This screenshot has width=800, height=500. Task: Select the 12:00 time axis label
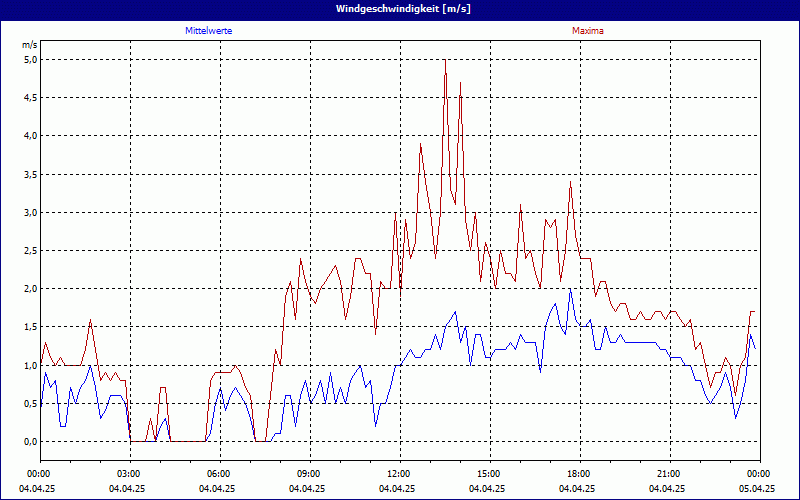point(398,474)
